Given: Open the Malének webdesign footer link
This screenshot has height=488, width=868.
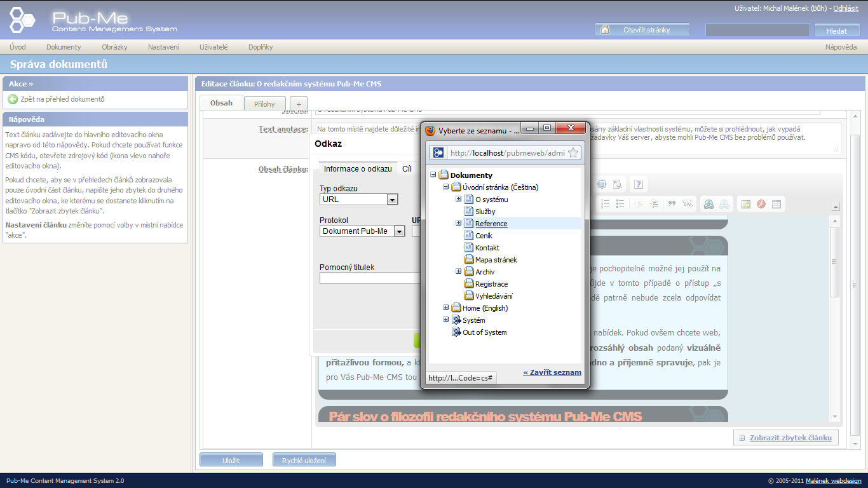Looking at the screenshot, I should pyautogui.click(x=834, y=481).
